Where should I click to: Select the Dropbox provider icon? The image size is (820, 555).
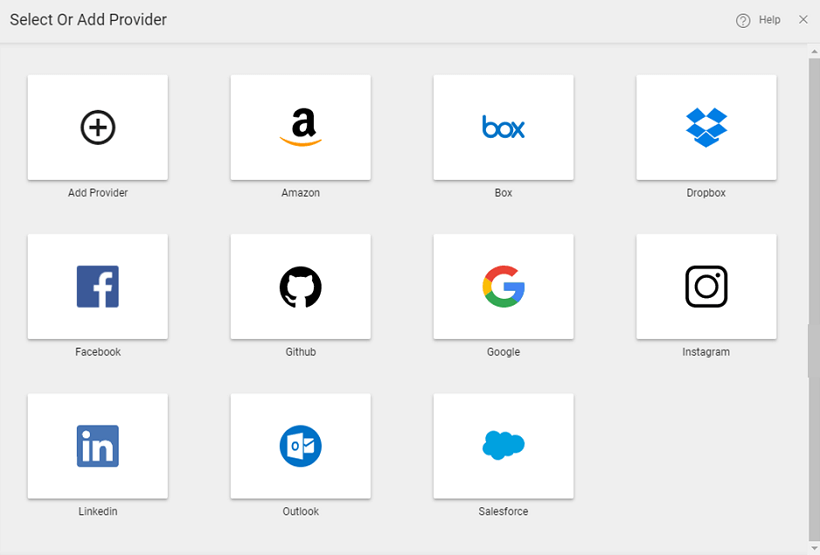click(x=706, y=127)
